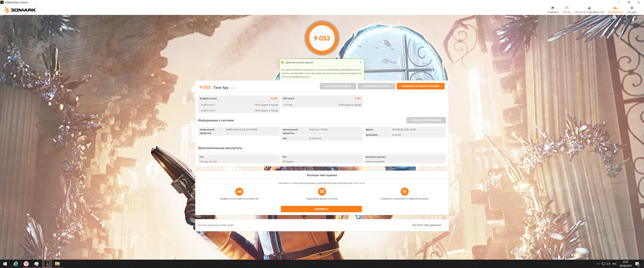Image resolution: width=644 pixels, height=268 pixels.
Task: Click ЗАГРУЗИТЬ РЕЗУЛЬТАТ button
Action: 338,86
